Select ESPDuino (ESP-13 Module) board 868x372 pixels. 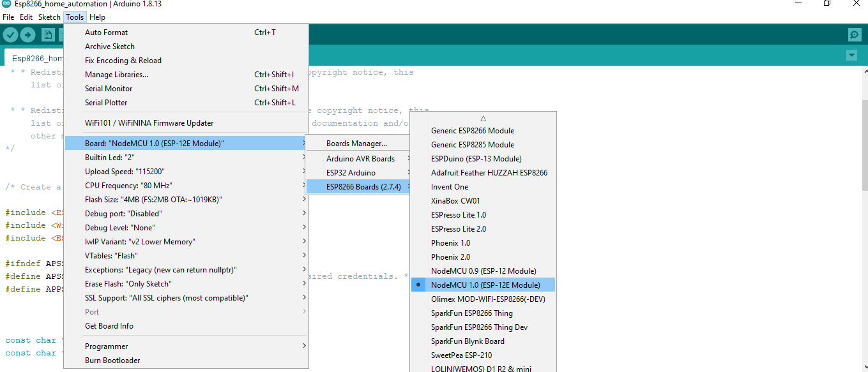point(483,159)
